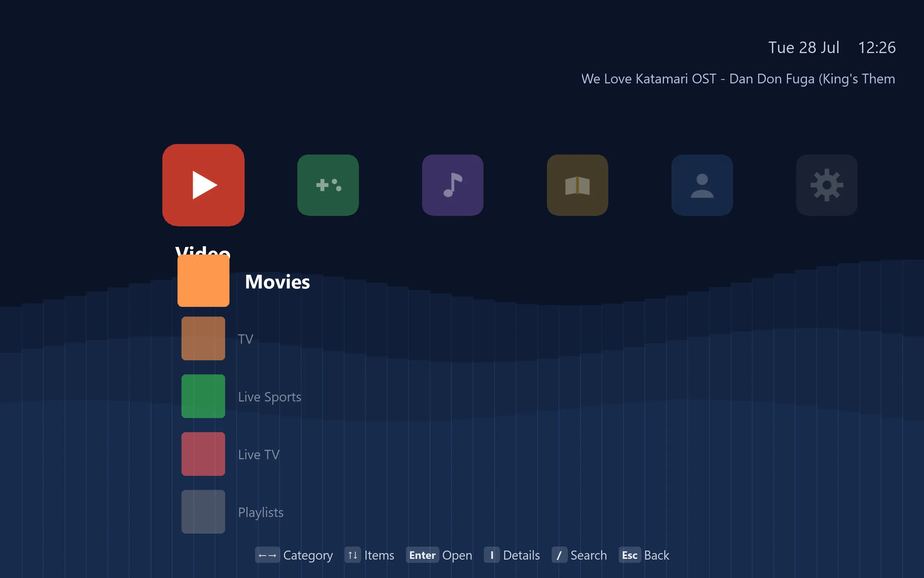Click the Movies label
This screenshot has height=578, width=924.
[x=277, y=282]
